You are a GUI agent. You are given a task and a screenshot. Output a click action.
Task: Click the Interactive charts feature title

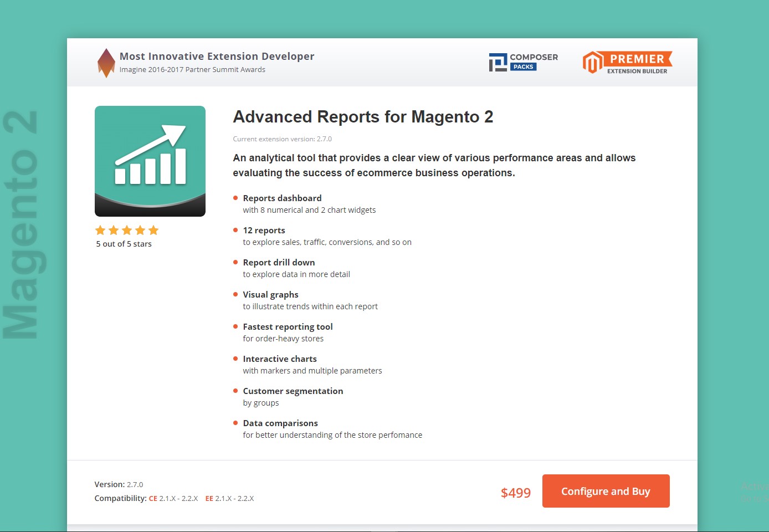point(280,359)
